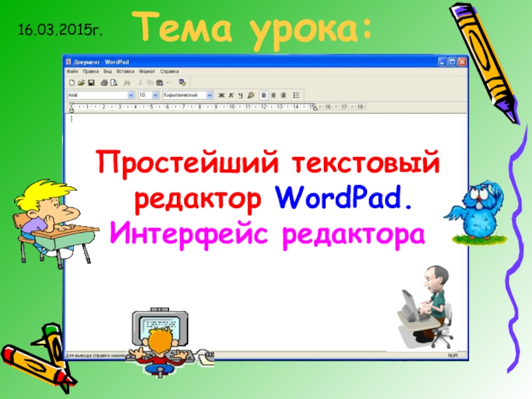The width and height of the screenshot is (532, 399).
Task: Toggle underline formatting Ч
Action: [241, 95]
